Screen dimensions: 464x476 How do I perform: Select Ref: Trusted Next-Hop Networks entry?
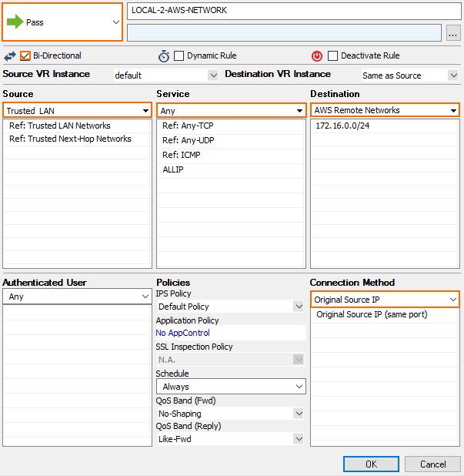[x=70, y=139]
